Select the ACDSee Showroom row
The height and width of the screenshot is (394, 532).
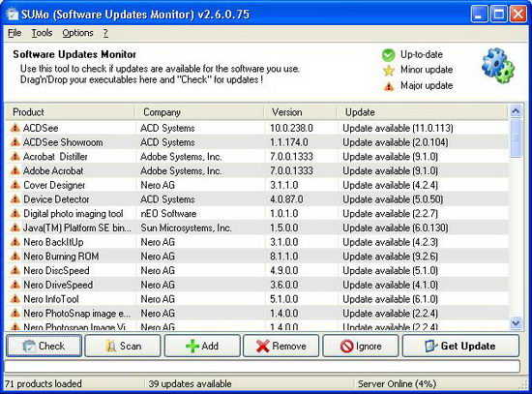[x=256, y=142]
